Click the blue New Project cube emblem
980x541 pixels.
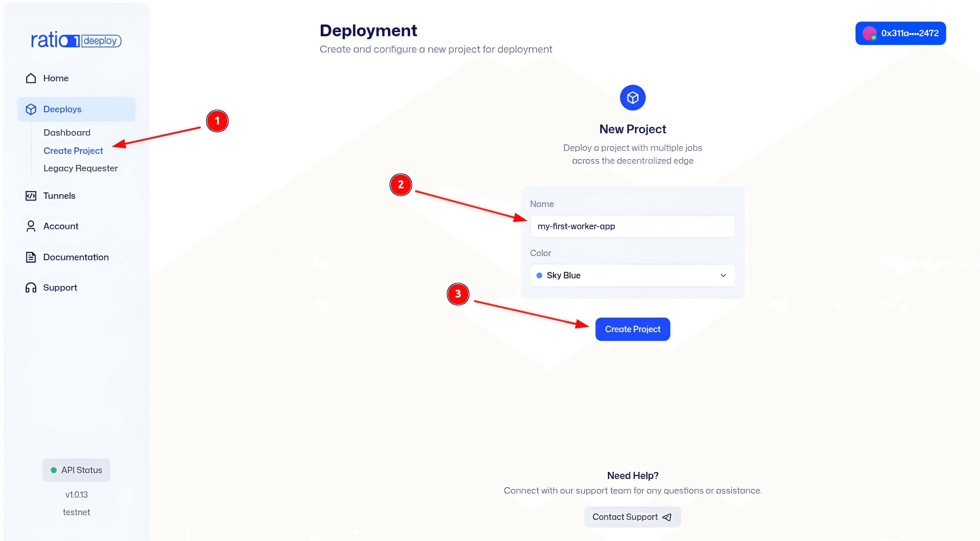click(x=632, y=98)
